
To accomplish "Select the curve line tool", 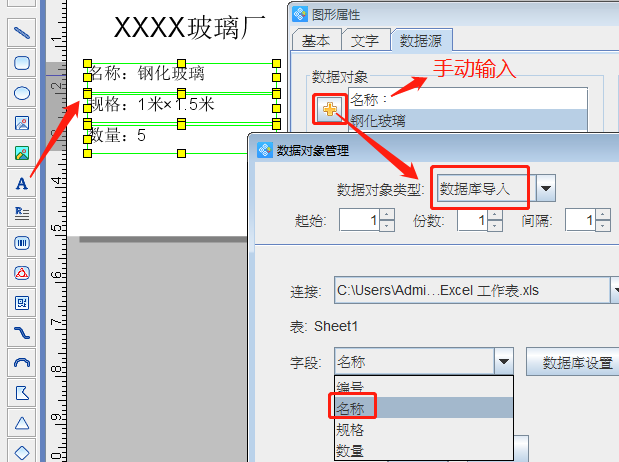I will [x=22, y=333].
